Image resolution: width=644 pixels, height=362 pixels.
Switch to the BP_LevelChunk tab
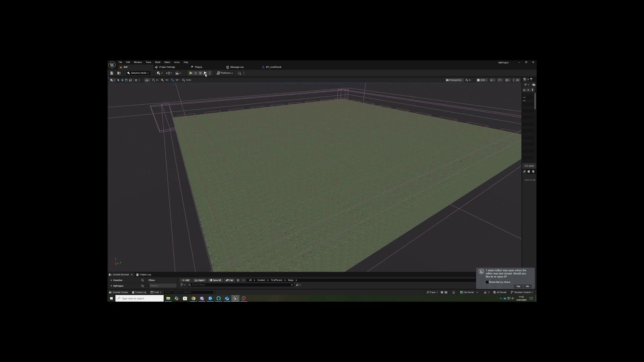[x=273, y=67]
